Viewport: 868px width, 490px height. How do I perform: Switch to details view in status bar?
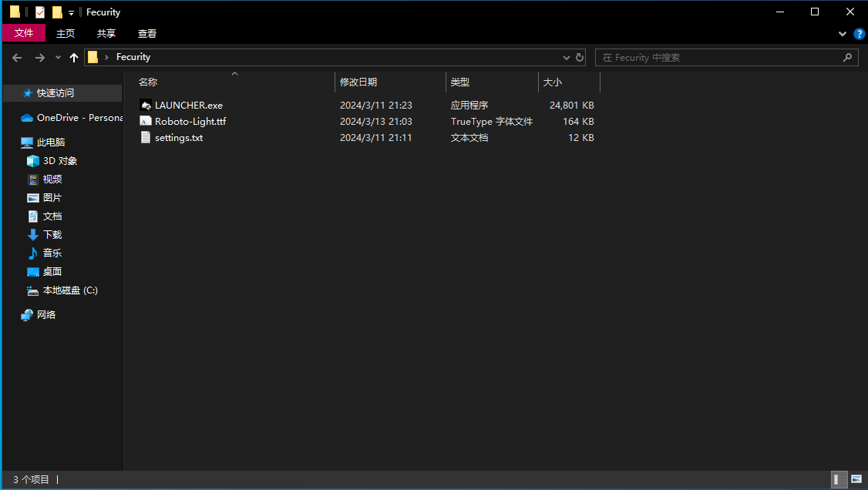tap(839, 479)
